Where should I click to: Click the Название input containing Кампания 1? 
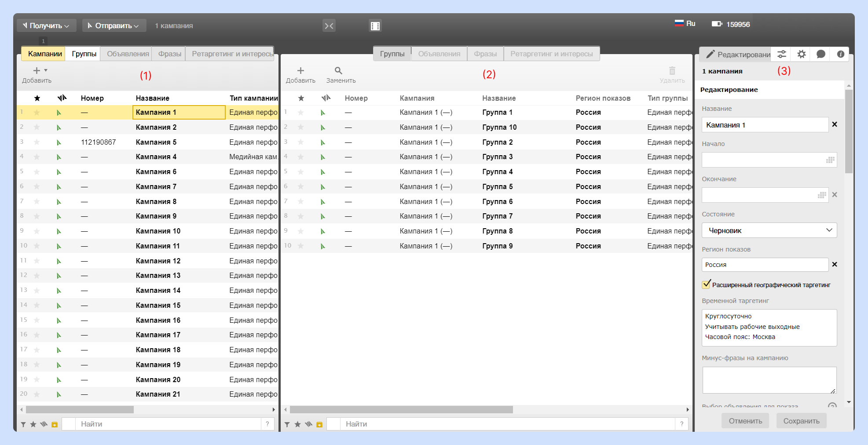click(x=765, y=125)
